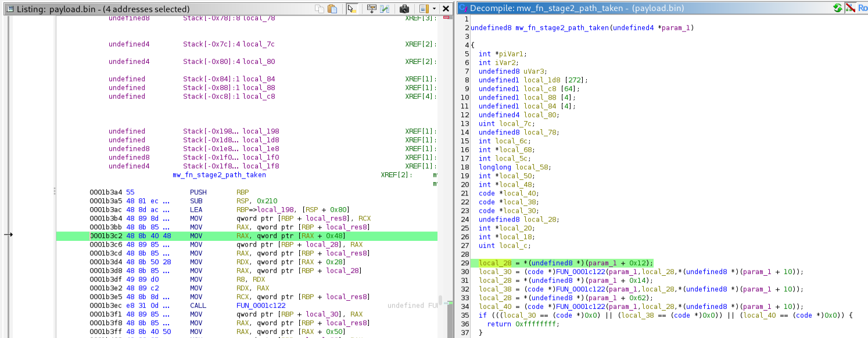
Task: Select local_1f8 stack variable in Listing
Action: coord(261,166)
